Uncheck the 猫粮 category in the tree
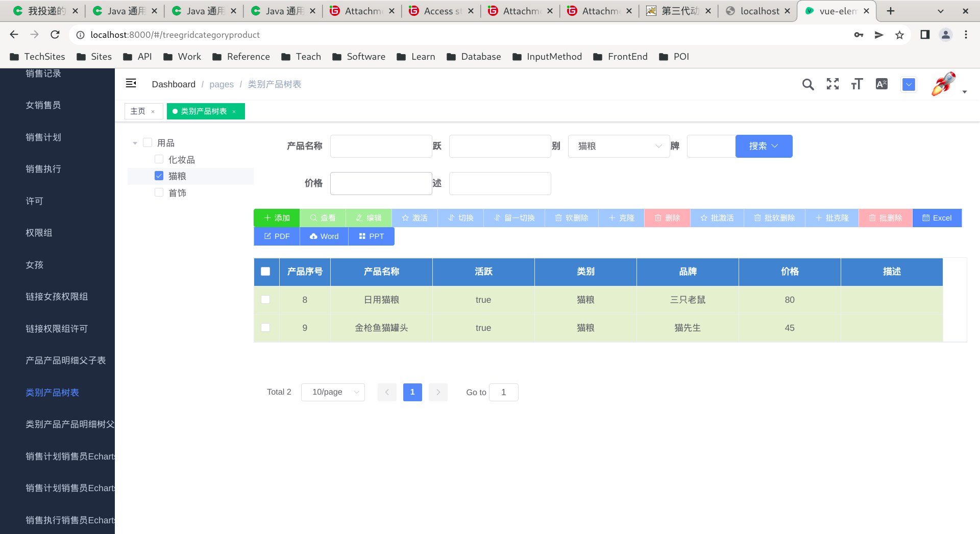Screen dimensions: 980x534 pos(159,175)
